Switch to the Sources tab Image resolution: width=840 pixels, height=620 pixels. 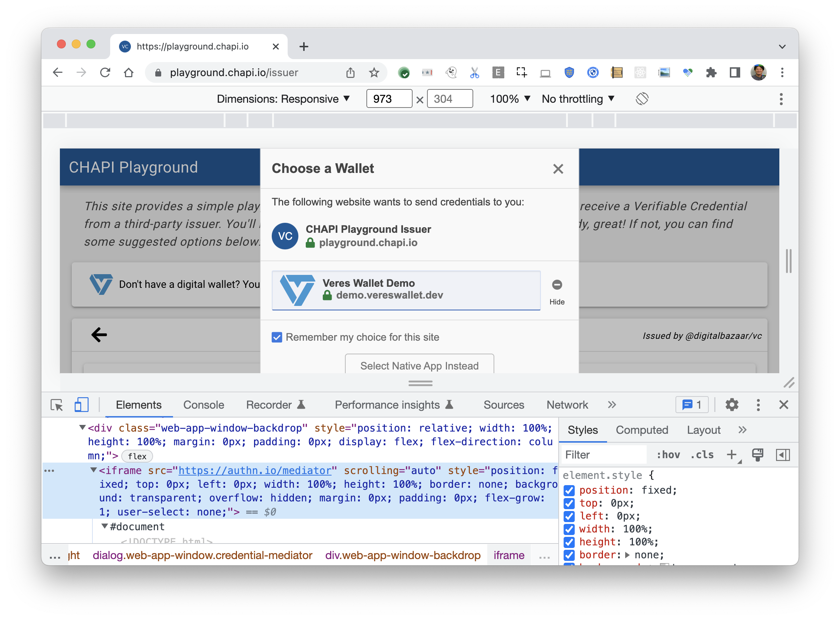point(504,405)
